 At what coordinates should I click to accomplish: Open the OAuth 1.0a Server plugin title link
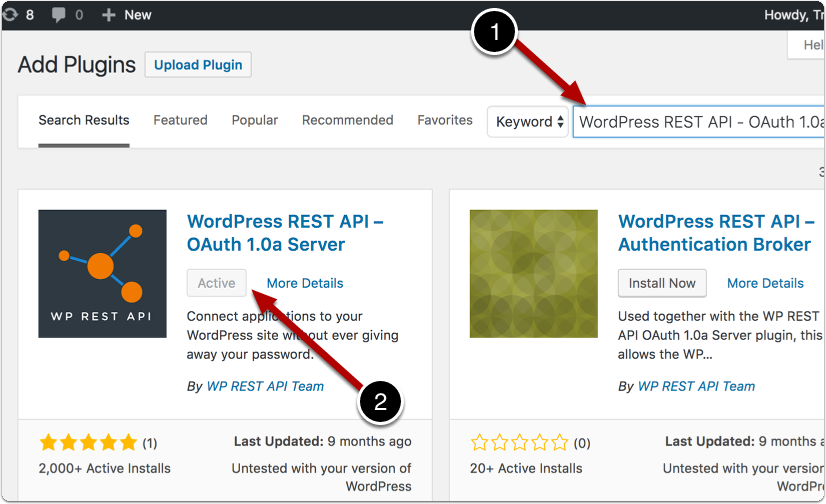coord(285,233)
